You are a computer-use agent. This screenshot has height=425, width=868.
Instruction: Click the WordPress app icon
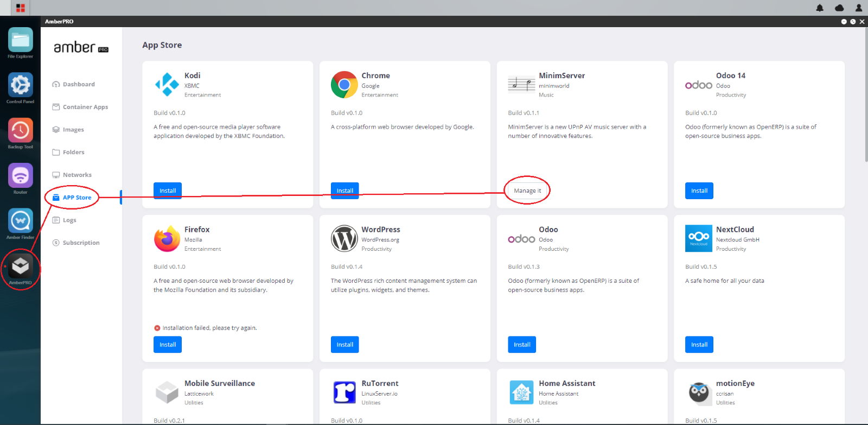(344, 239)
